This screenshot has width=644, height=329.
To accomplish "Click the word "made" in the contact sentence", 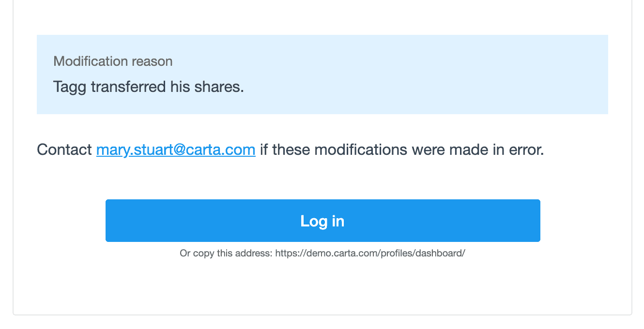I will [x=469, y=150].
